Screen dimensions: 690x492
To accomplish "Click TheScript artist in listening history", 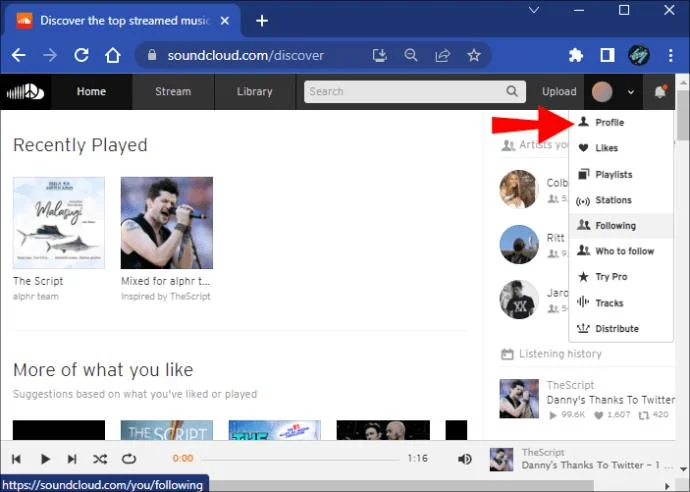I will (570, 385).
